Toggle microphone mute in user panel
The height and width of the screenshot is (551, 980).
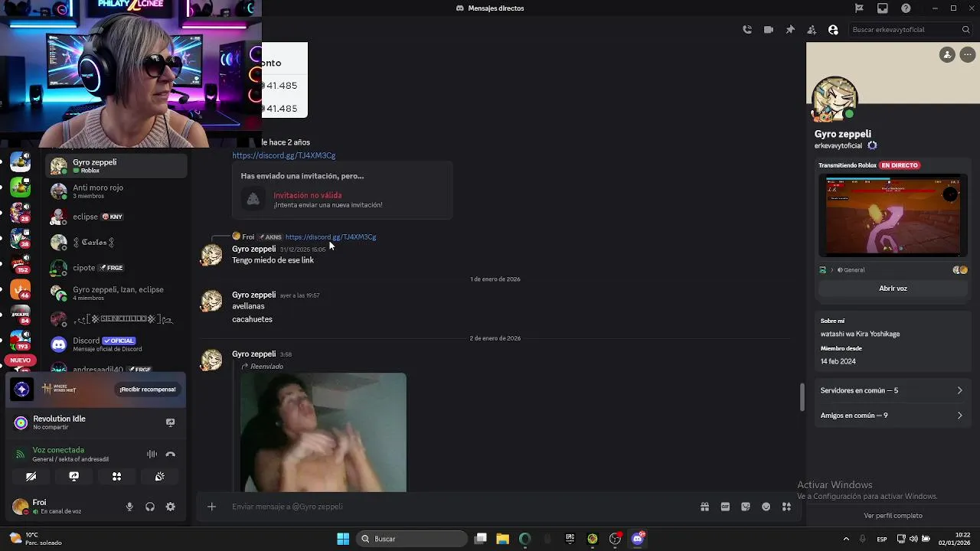pyautogui.click(x=129, y=507)
